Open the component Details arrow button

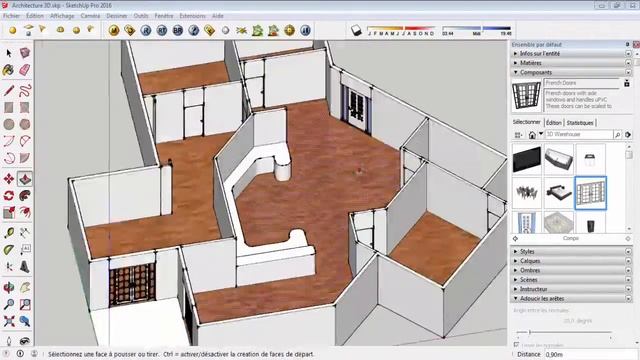point(628,134)
